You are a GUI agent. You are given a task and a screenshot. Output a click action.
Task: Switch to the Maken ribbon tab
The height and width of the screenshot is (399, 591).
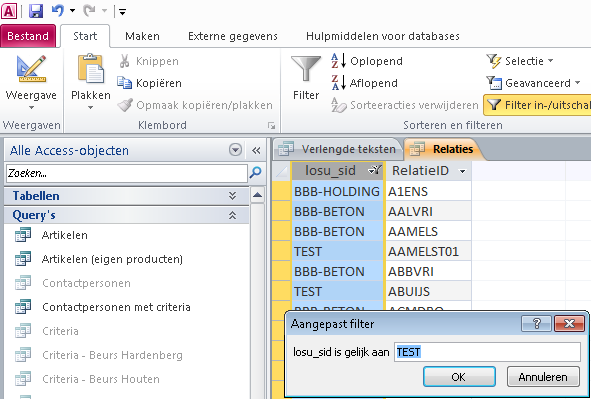pyautogui.click(x=142, y=36)
